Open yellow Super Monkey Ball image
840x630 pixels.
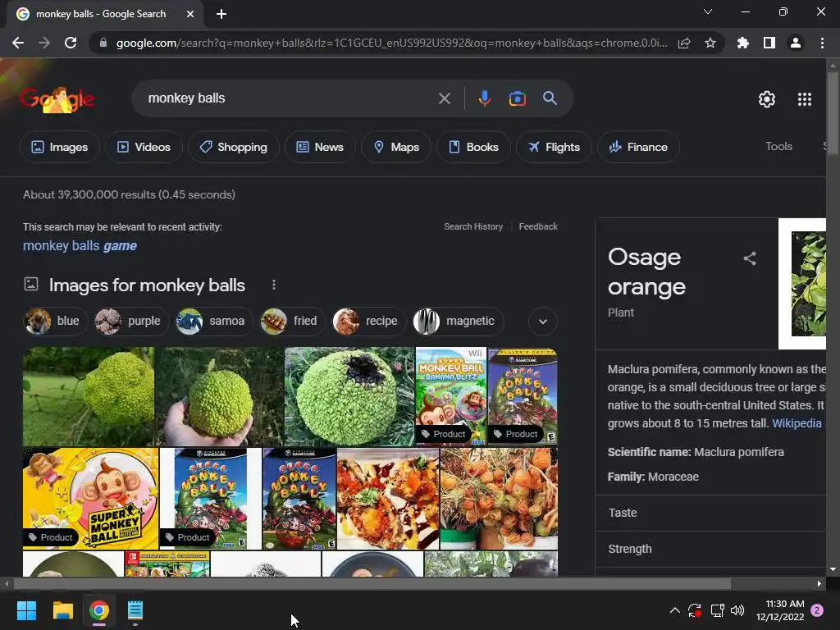click(x=90, y=499)
